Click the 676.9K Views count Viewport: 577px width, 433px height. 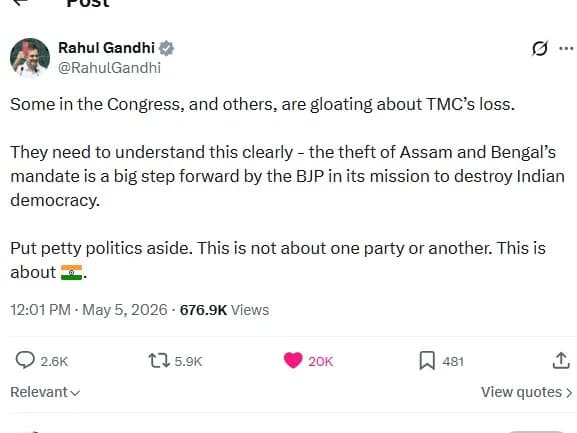click(x=224, y=310)
